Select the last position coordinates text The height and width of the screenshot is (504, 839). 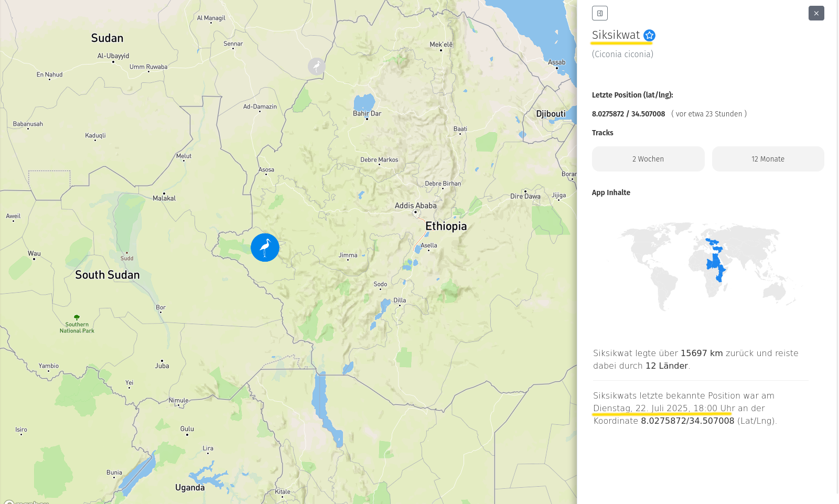click(628, 114)
